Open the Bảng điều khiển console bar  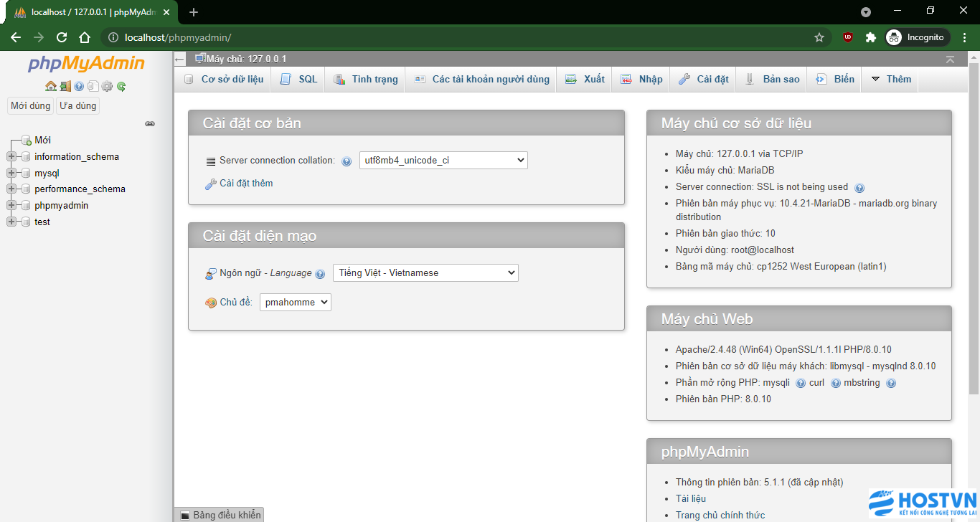click(x=220, y=515)
